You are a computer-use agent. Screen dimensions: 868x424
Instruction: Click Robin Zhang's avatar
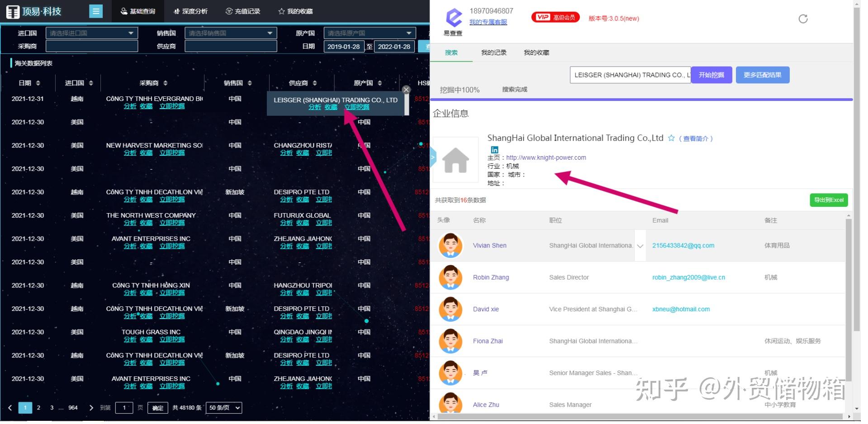point(451,277)
